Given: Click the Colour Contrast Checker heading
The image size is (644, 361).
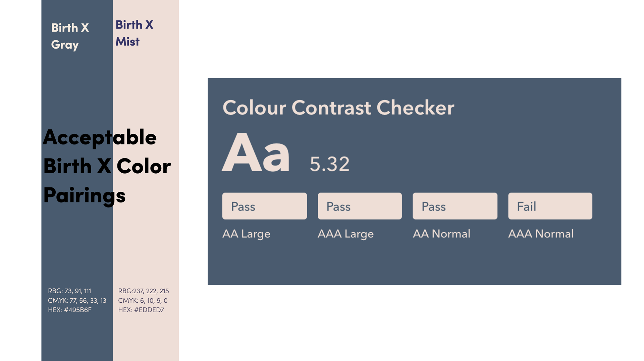Looking at the screenshot, I should [338, 108].
